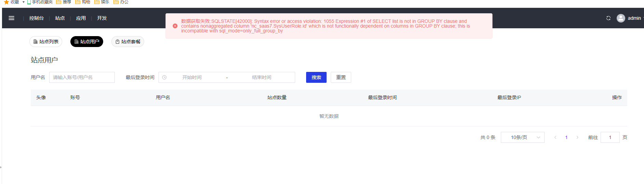Click the 头像 column header

[x=41, y=97]
